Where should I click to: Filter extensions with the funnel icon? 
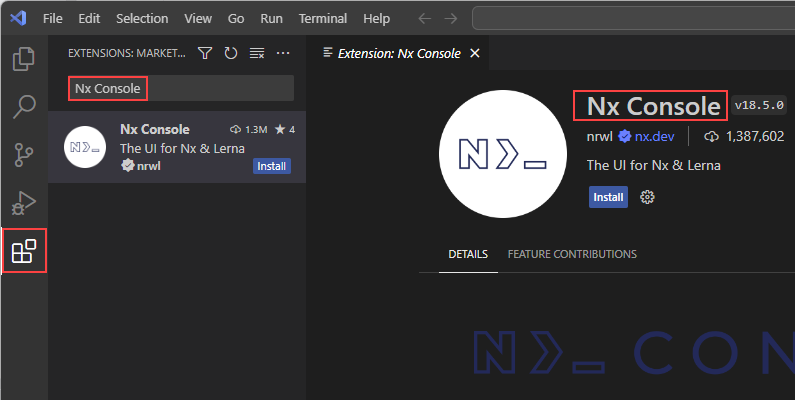[205, 53]
